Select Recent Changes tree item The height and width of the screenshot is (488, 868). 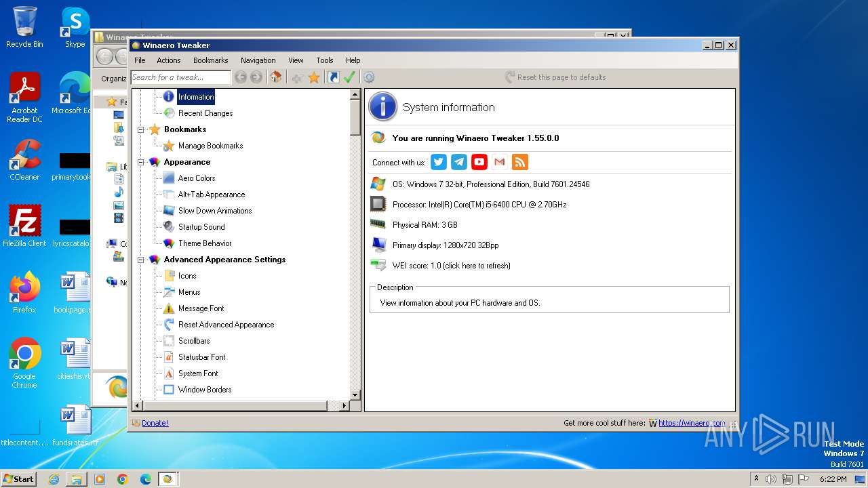click(205, 113)
